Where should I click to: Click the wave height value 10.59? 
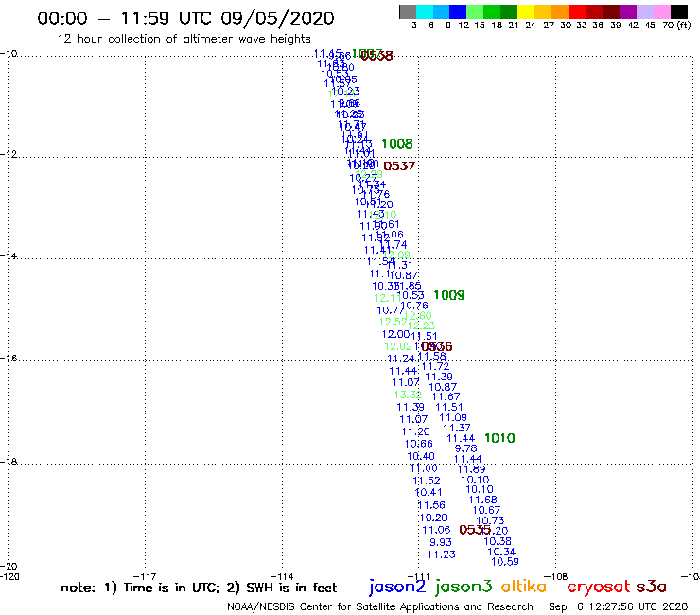505,562
